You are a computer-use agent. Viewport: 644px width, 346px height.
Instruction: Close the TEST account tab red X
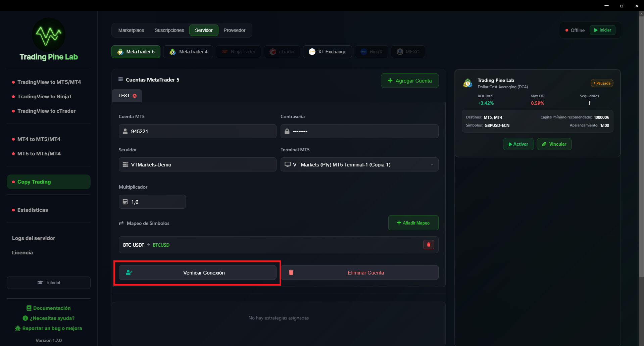pos(135,96)
